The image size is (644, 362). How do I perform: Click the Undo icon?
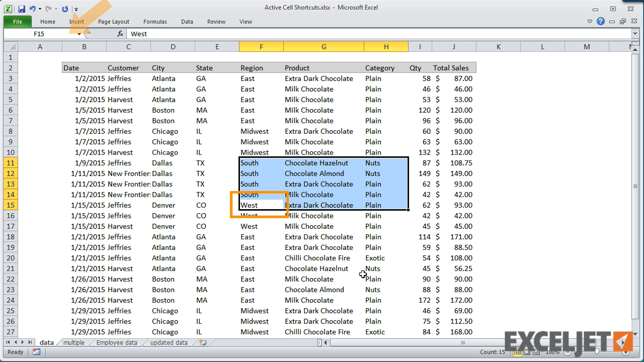click(x=32, y=9)
